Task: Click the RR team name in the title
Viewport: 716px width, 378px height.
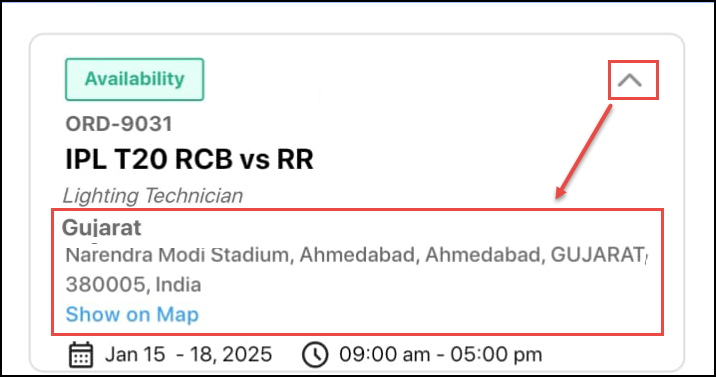Action: click(x=295, y=159)
